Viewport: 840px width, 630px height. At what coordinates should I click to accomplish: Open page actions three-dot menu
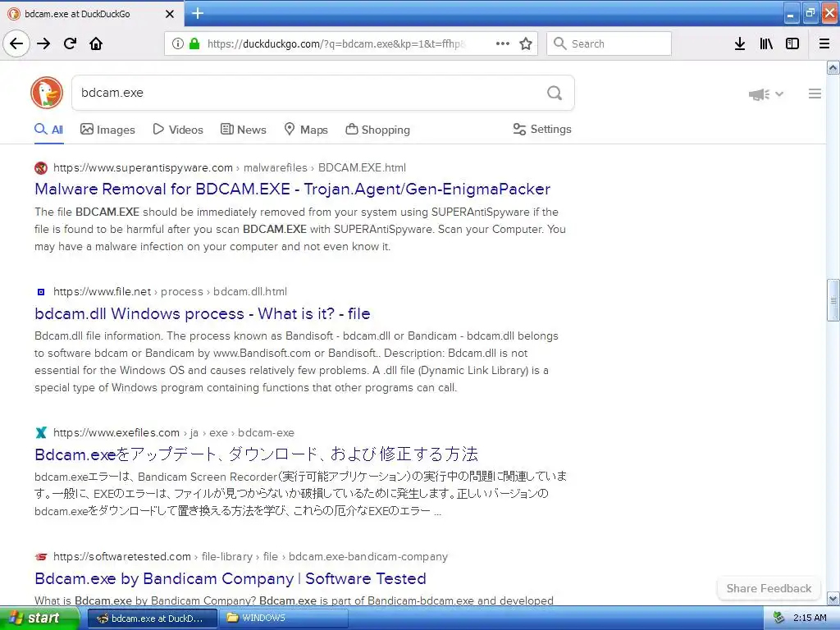click(503, 43)
